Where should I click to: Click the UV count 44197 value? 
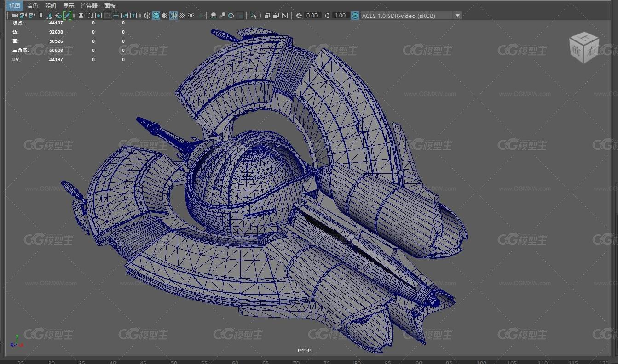(x=56, y=60)
